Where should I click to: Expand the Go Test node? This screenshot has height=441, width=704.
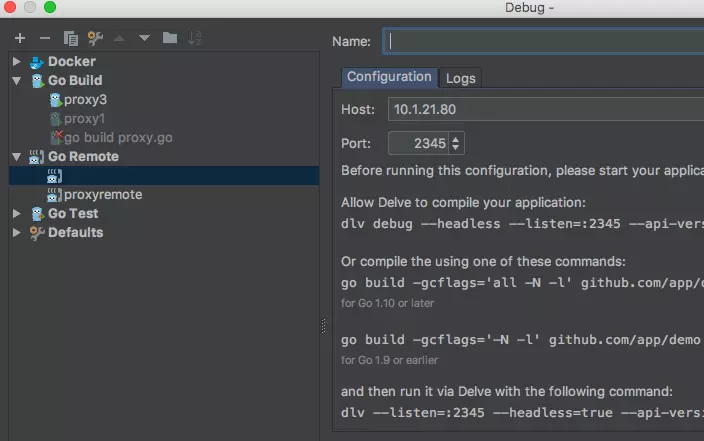(x=17, y=214)
